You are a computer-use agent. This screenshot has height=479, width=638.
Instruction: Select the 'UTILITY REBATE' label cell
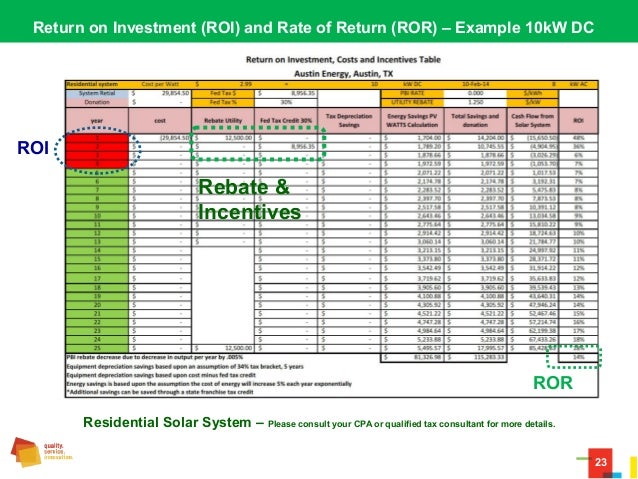click(412, 102)
